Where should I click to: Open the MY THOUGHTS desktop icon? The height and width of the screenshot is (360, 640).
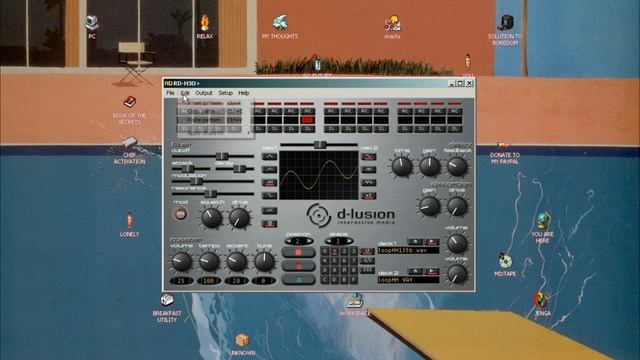click(x=280, y=27)
